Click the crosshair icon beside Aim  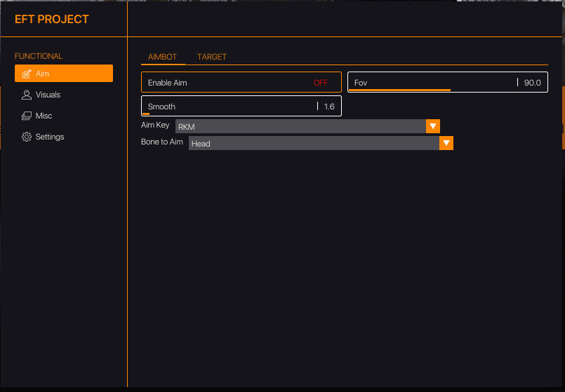26,74
